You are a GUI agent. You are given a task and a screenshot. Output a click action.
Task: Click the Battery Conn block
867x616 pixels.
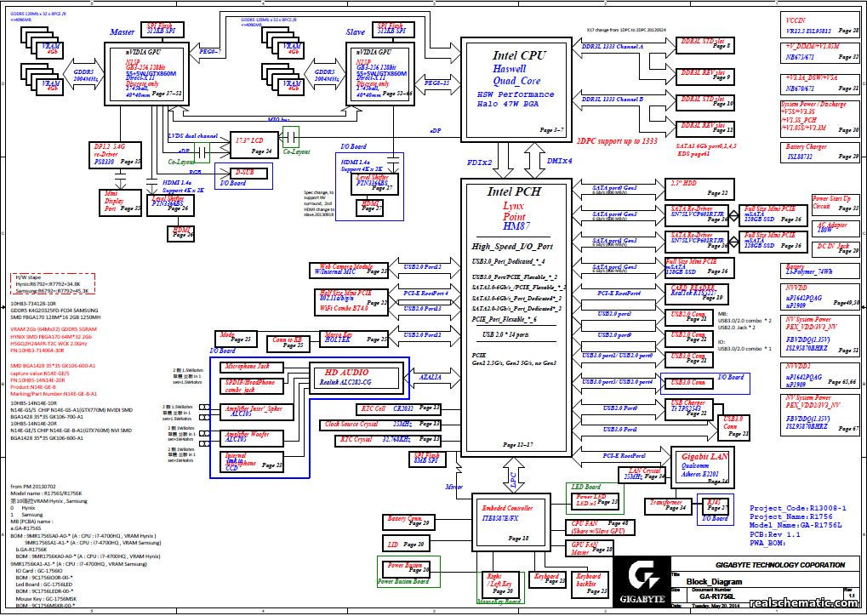point(408,522)
